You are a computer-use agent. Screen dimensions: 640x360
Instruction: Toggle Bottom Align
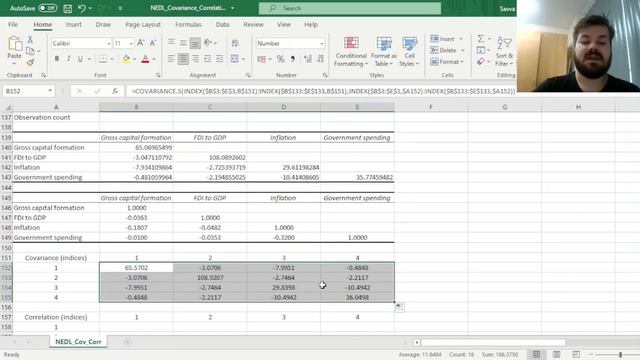click(x=195, y=42)
